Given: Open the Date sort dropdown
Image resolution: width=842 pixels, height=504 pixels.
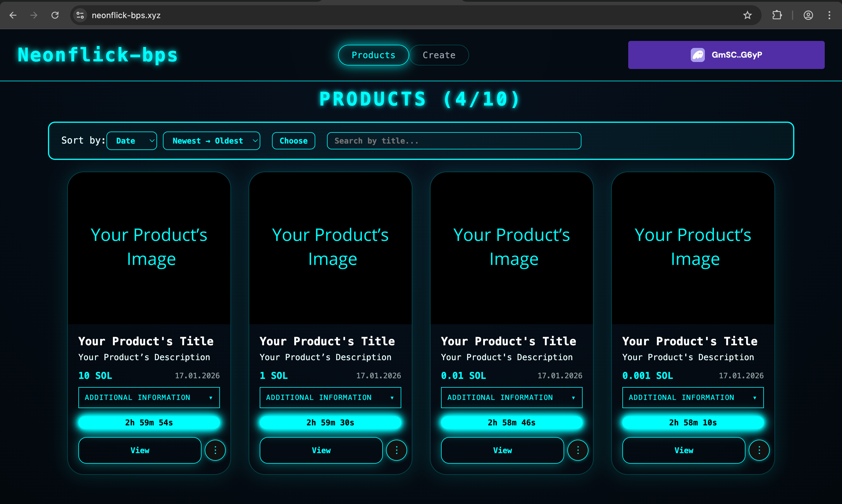Looking at the screenshot, I should [x=132, y=141].
